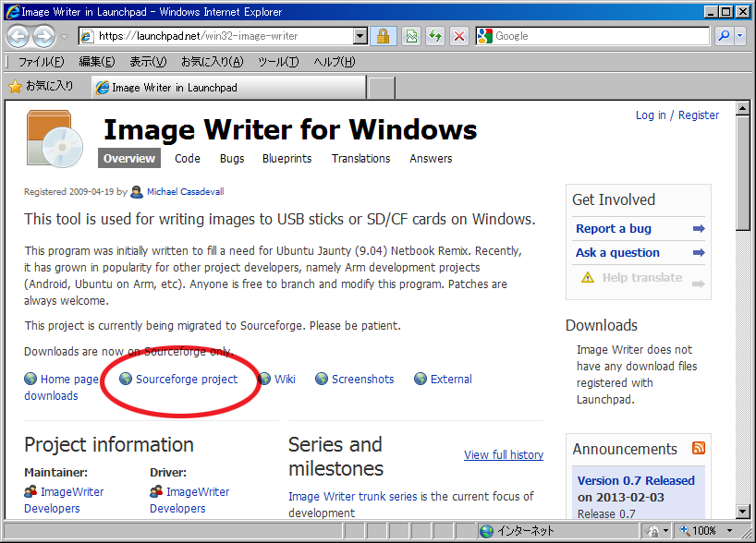Open the Answers tab

[431, 159]
